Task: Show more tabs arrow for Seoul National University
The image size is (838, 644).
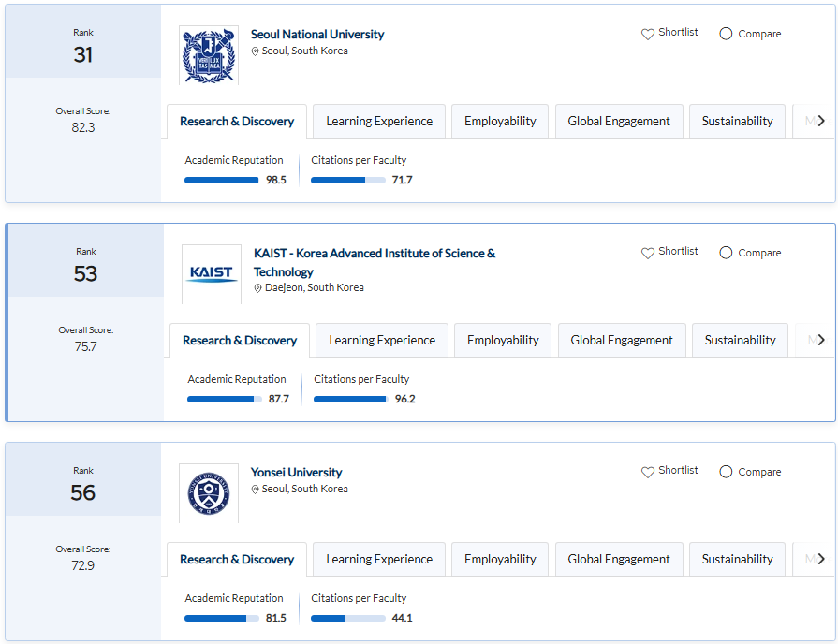Action: [x=821, y=122]
